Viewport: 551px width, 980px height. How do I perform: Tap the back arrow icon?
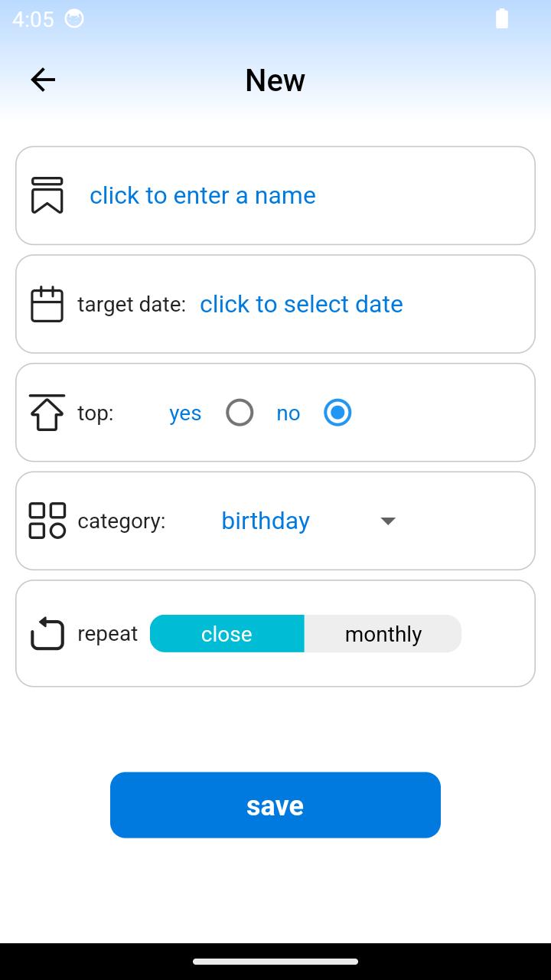(43, 80)
